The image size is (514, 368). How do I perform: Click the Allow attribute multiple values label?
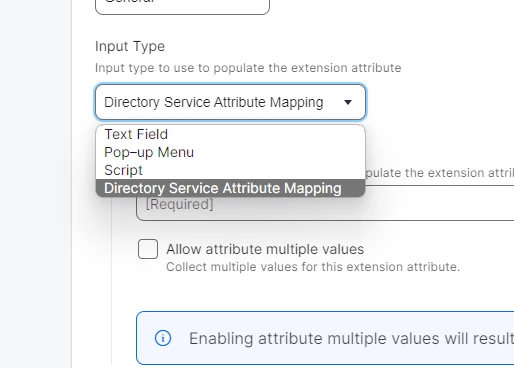point(265,249)
